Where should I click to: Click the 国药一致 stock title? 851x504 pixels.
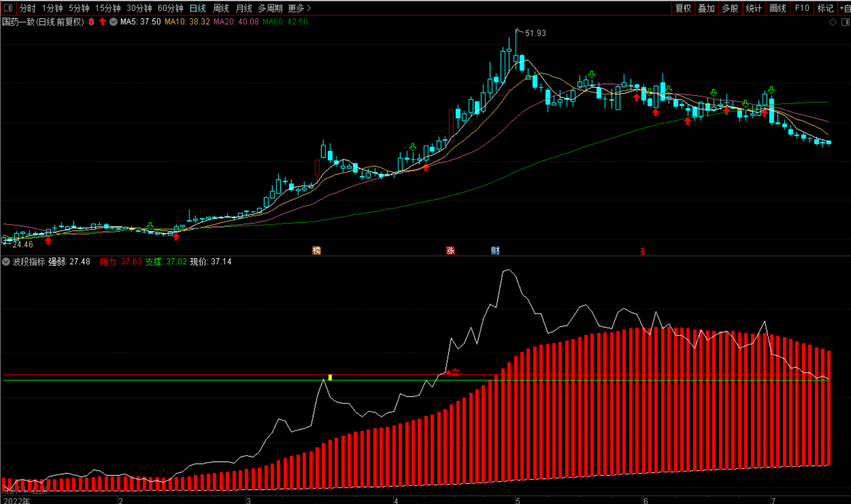[18, 22]
